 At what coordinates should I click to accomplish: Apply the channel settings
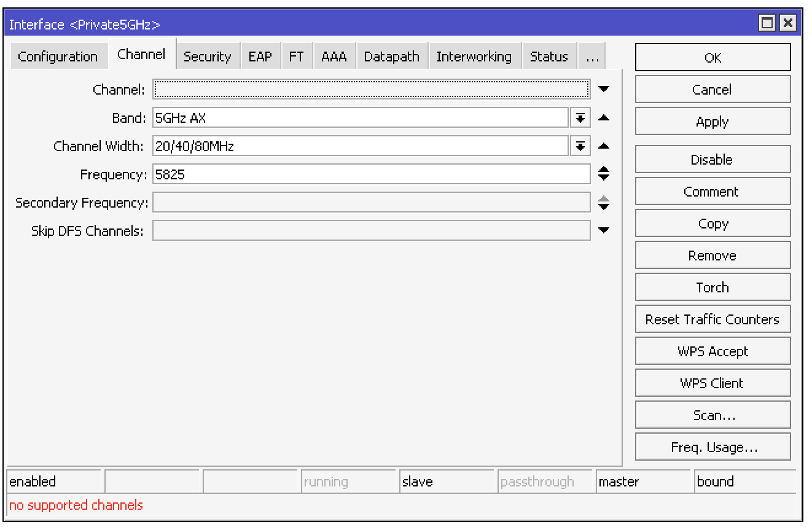[x=712, y=121]
